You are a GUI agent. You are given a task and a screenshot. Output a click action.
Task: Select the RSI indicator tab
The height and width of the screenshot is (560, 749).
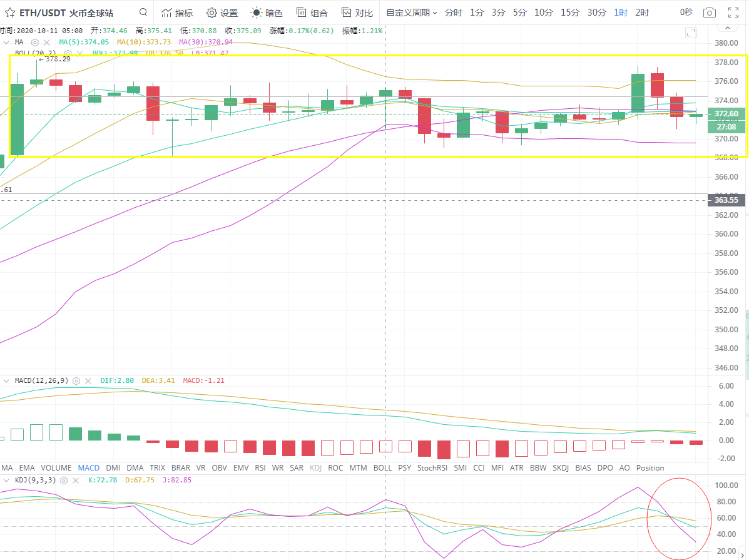tap(260, 467)
